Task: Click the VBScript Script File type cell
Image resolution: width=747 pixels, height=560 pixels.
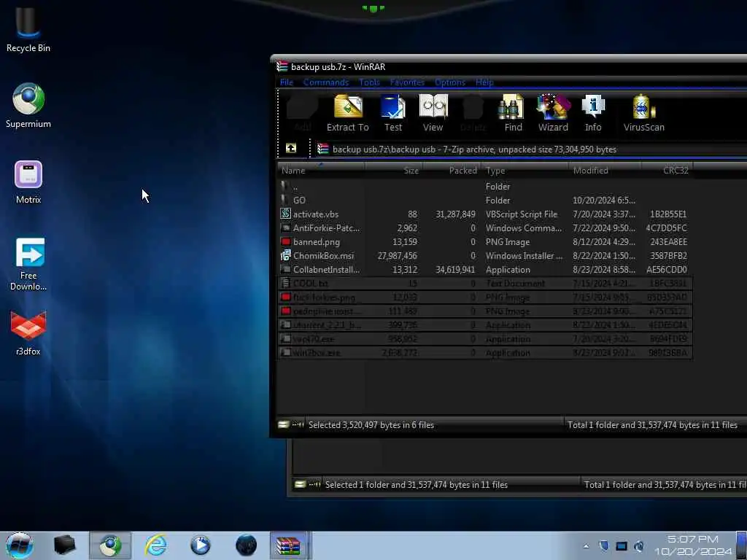Action: click(521, 214)
